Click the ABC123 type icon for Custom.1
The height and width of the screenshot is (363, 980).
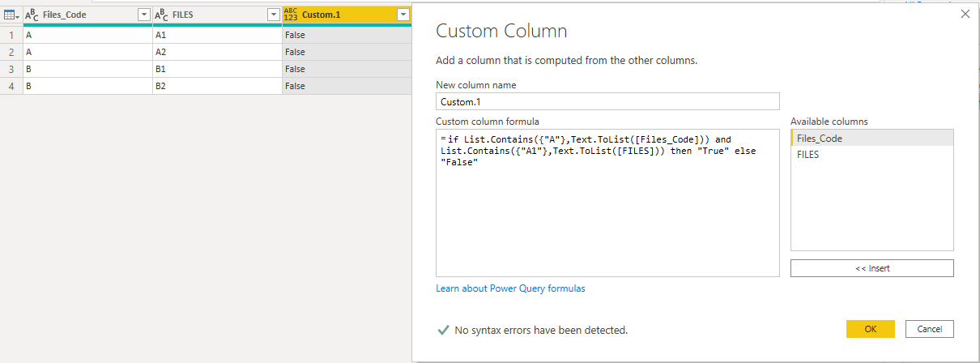[291, 15]
